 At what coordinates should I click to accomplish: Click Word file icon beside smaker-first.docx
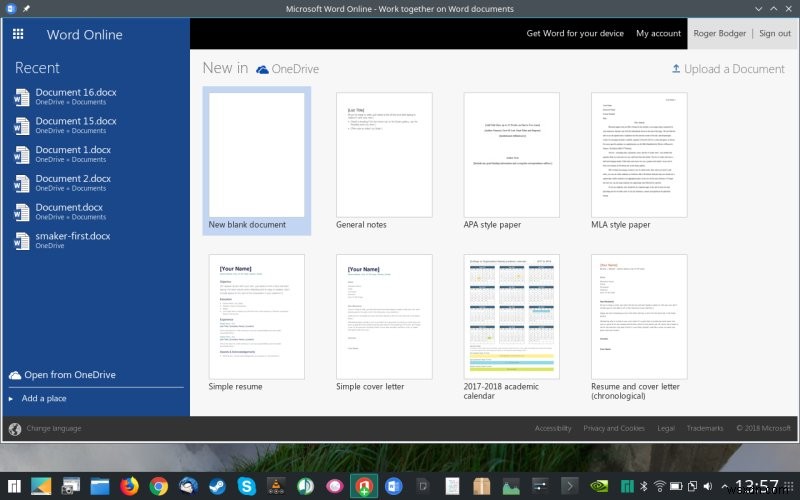coord(21,241)
